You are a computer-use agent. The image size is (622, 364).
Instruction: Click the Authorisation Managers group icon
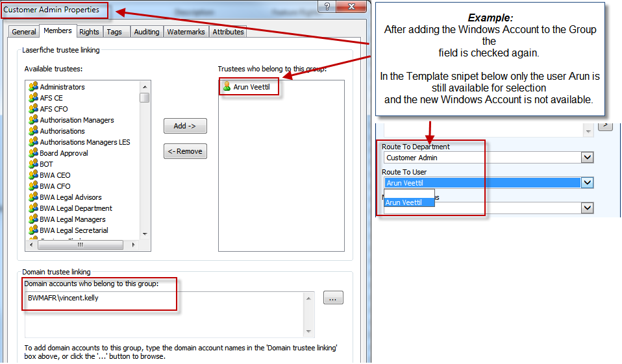(33, 120)
